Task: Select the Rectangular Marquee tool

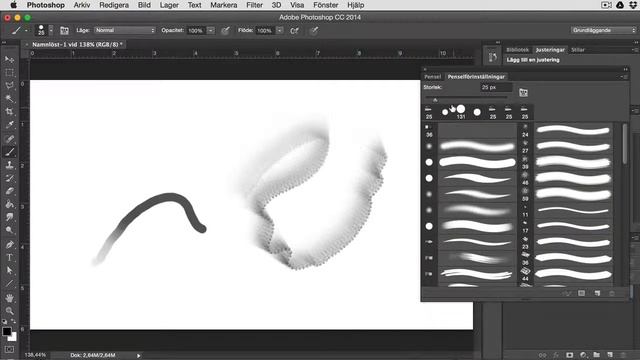Action: tap(9, 73)
